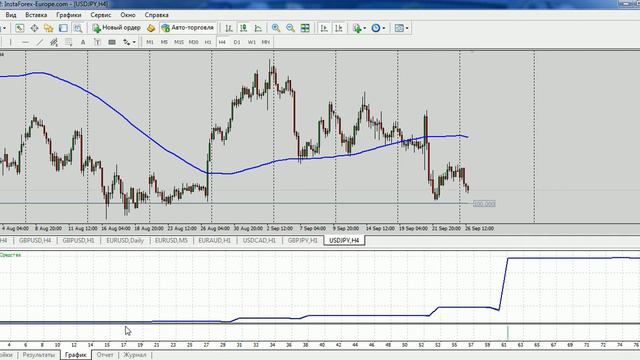This screenshot has width=640, height=360.
Task: Open the tester Результаты tab
Action: click(x=39, y=355)
